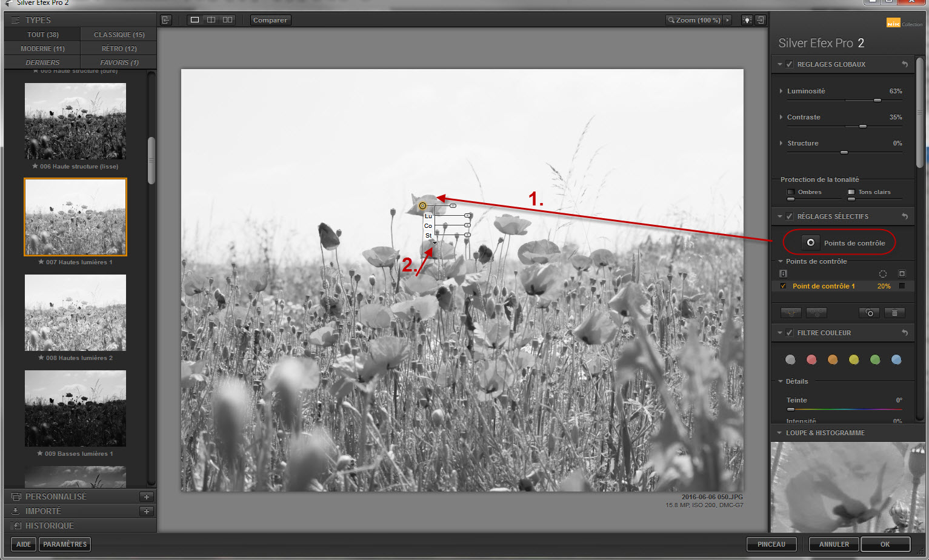Disable the Filtre Couleur checkbox
The height and width of the screenshot is (560, 929).
[x=790, y=333]
